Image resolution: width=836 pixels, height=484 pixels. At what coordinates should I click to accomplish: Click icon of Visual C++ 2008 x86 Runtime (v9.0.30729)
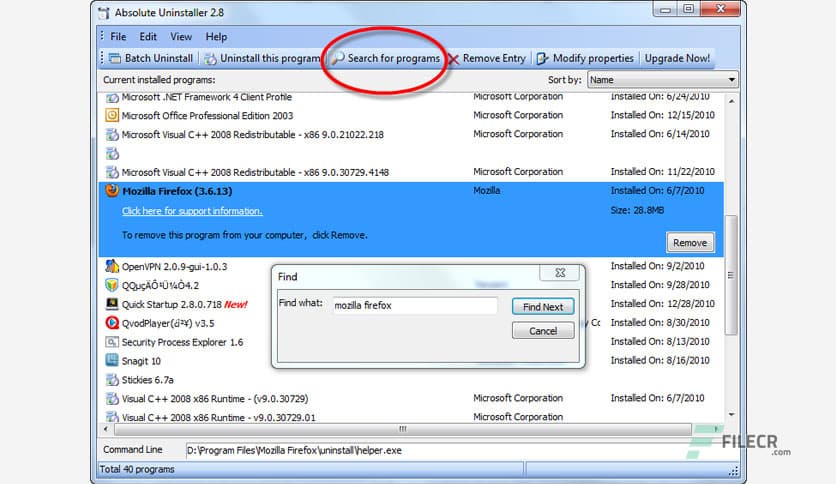tap(111, 398)
